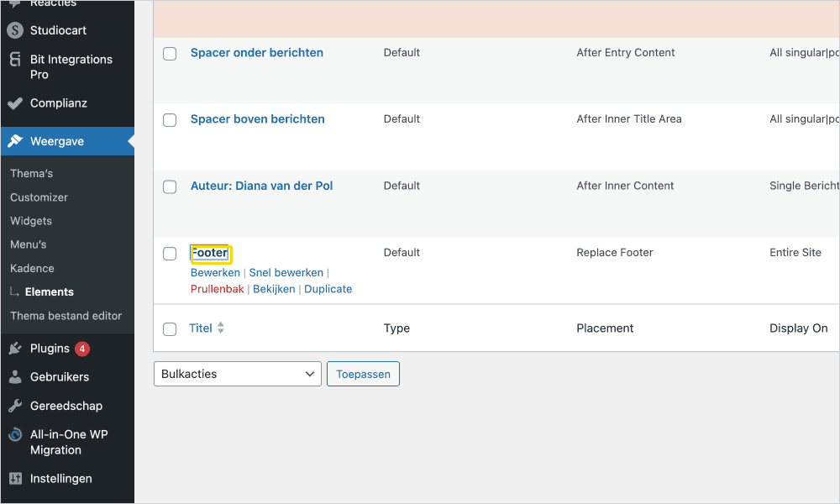Select the Auteur: Diana van der Pol checkbox
Screen dimensions: 840x504
170,187
